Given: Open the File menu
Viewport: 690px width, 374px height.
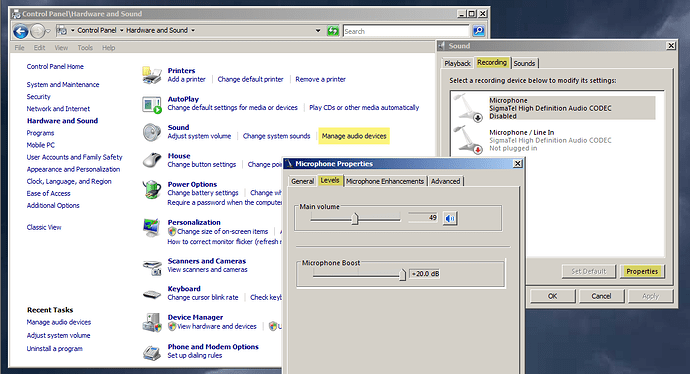Looking at the screenshot, I should tap(19, 48).
